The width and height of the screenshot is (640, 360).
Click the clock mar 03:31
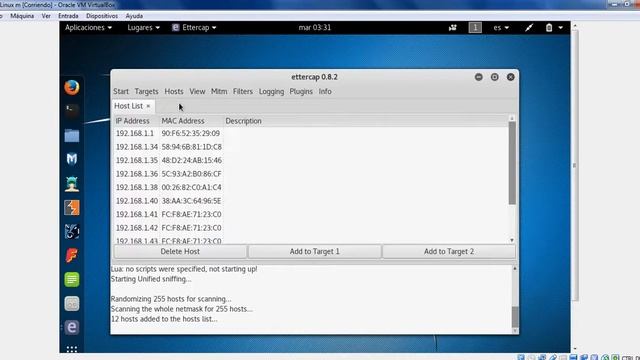coord(315,28)
